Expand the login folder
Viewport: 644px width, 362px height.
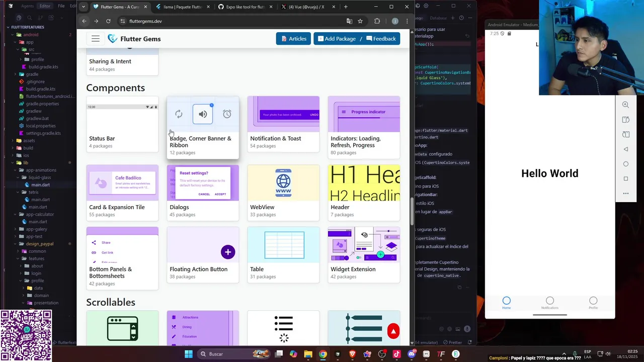(36, 273)
